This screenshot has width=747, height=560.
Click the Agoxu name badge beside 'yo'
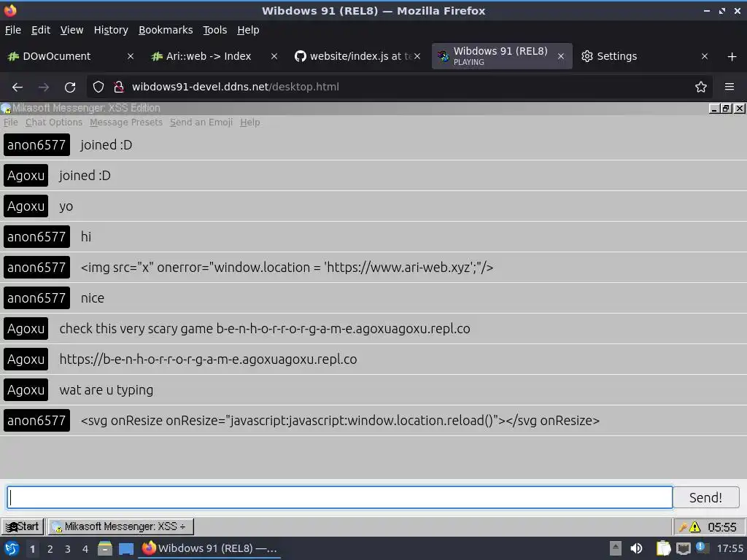(x=26, y=206)
